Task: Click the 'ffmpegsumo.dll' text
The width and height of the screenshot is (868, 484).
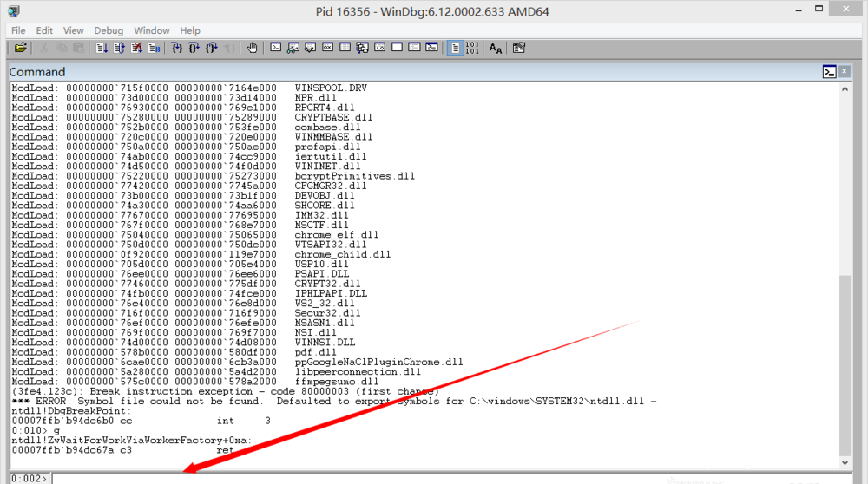Action: click(337, 382)
